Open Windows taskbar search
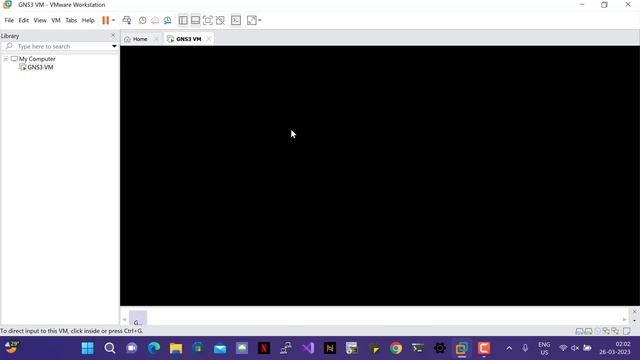 point(109,348)
